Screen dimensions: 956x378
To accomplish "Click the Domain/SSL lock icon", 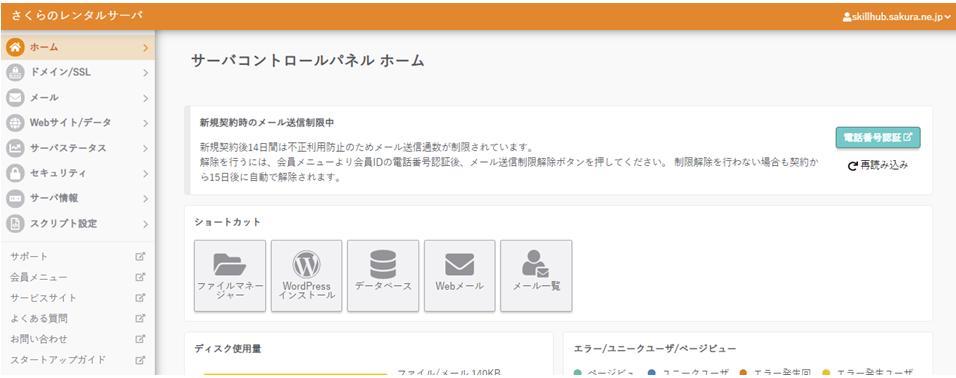I will coord(15,73).
